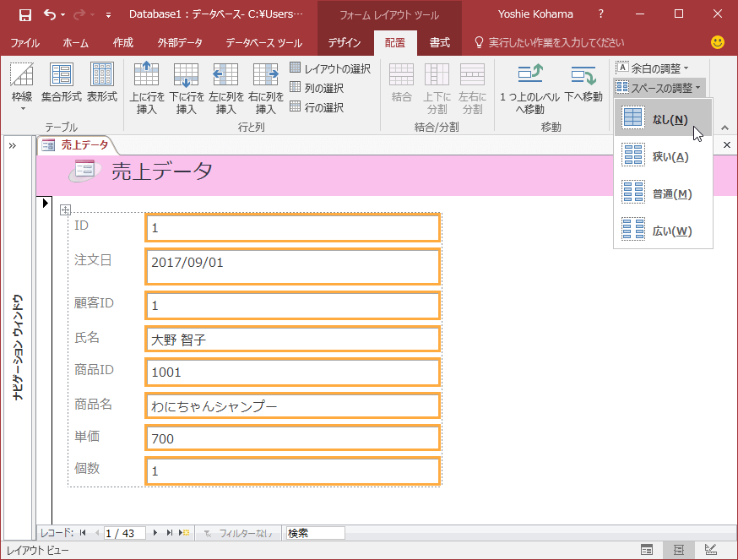Click the 検索 search box

[x=315, y=533]
